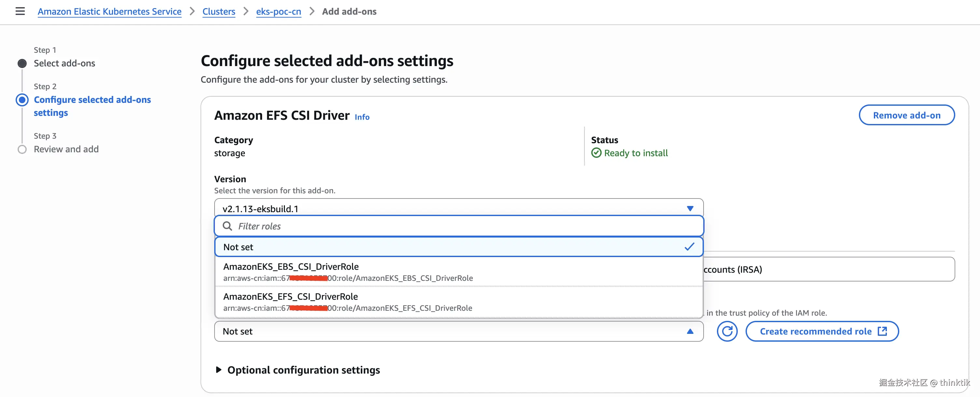980x397 pixels.
Task: Expand Optional configuration settings section
Action: [298, 370]
